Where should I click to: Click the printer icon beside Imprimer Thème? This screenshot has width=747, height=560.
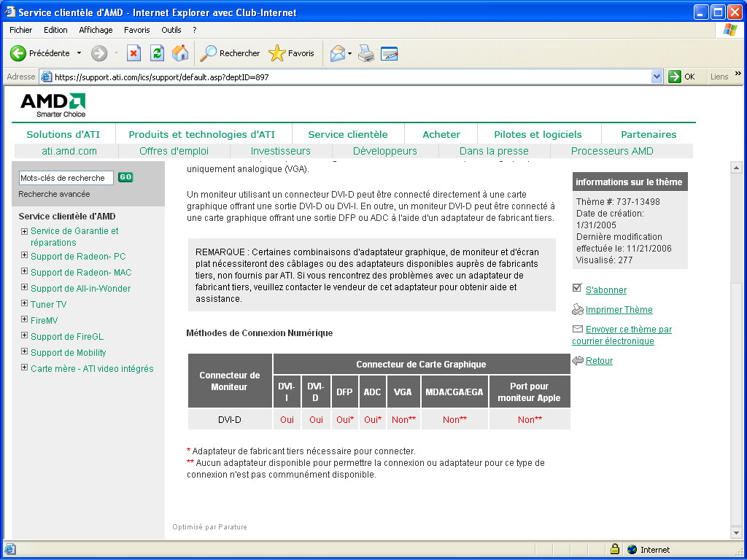[x=578, y=309]
